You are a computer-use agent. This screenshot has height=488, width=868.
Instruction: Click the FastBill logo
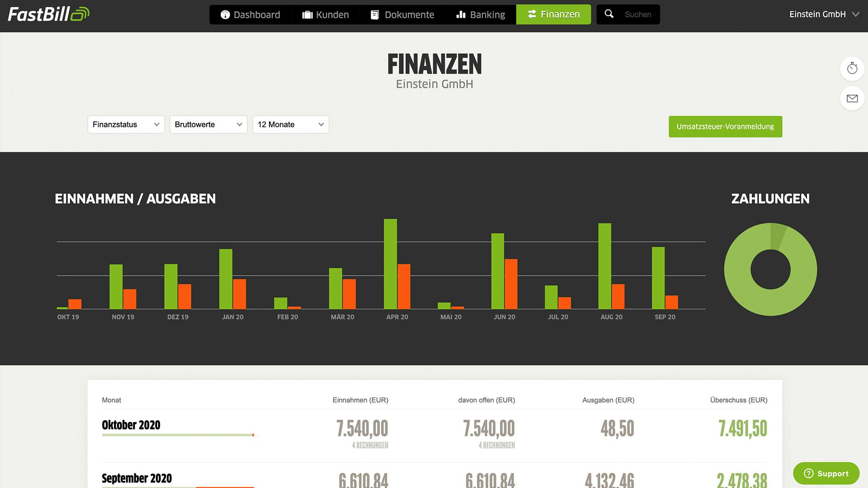[48, 14]
